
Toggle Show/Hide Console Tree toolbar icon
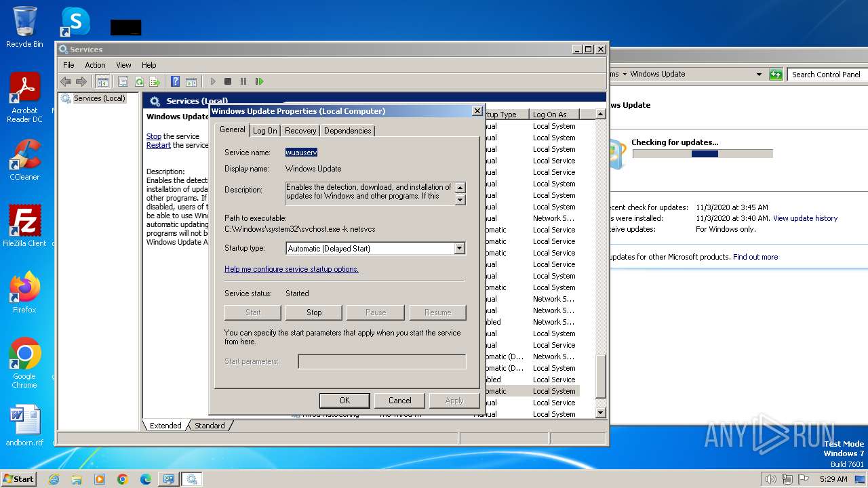pyautogui.click(x=102, y=81)
